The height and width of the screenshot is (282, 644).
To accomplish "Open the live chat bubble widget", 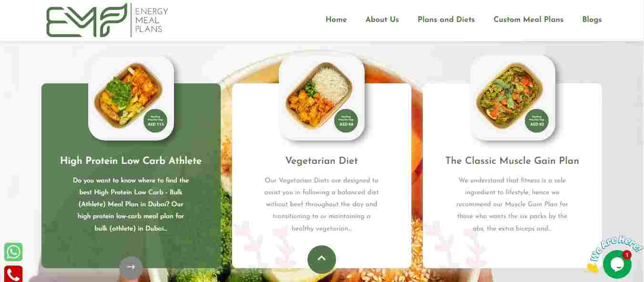I will pos(617,264).
